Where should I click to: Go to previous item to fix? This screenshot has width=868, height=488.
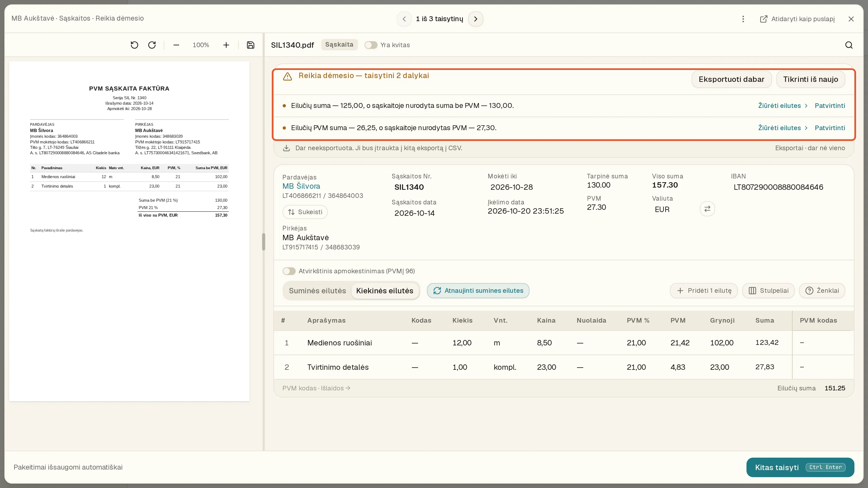(x=404, y=19)
